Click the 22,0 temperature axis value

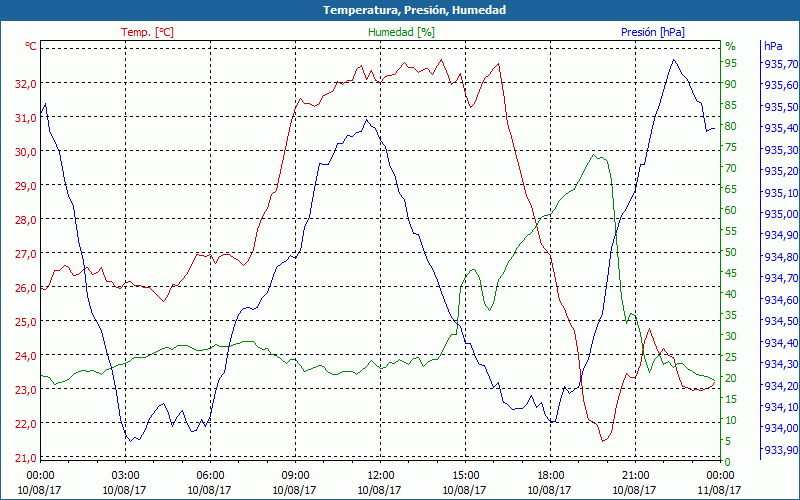(26, 424)
